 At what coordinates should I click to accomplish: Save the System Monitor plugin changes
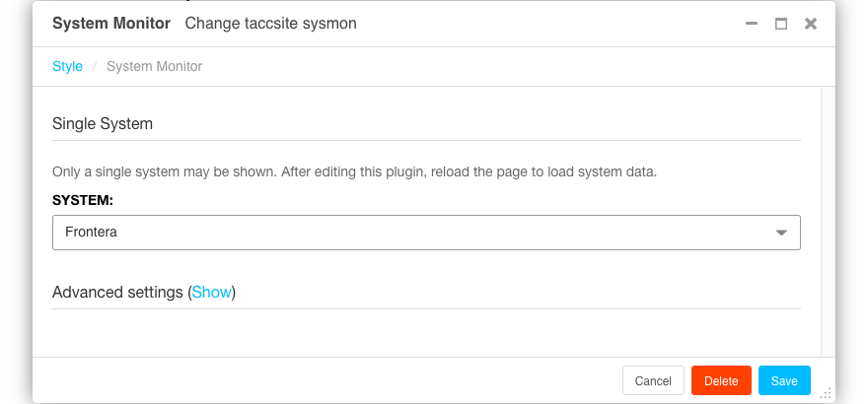tap(784, 381)
